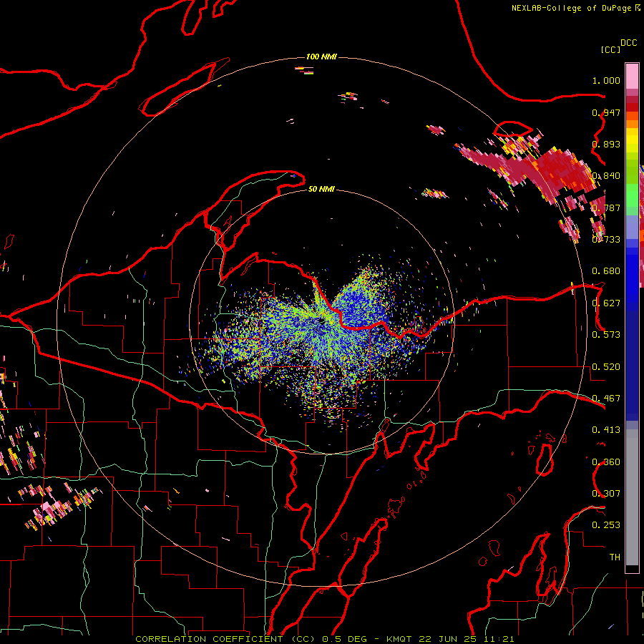This screenshot has width=644, height=644.
Task: Select the 0.787 scale value
Action: pyautogui.click(x=606, y=208)
